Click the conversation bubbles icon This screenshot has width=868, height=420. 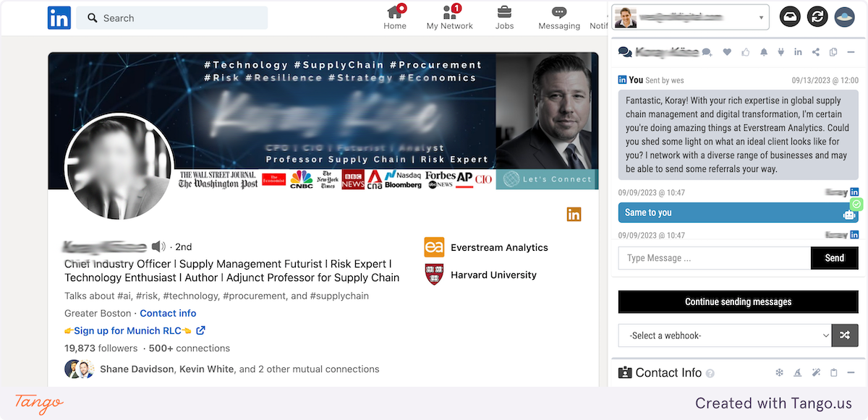[x=624, y=52]
